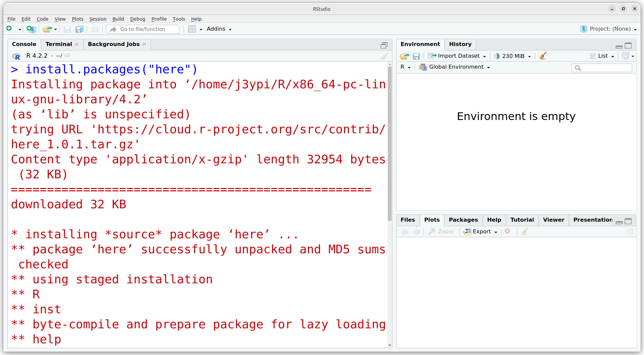Open the Build menu
644x355 pixels.
(x=118, y=19)
